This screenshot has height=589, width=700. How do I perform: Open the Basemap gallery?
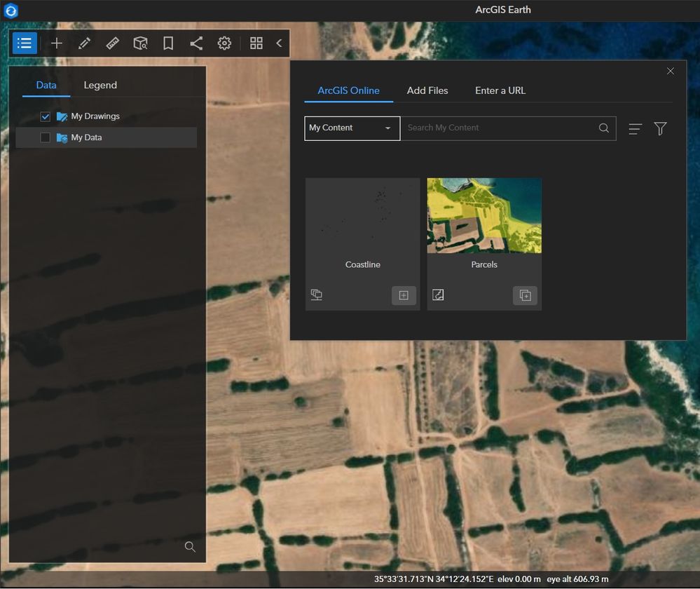256,43
